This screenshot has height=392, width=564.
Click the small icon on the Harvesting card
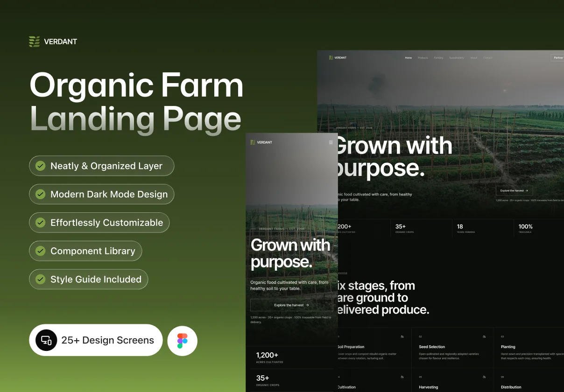pos(484,377)
